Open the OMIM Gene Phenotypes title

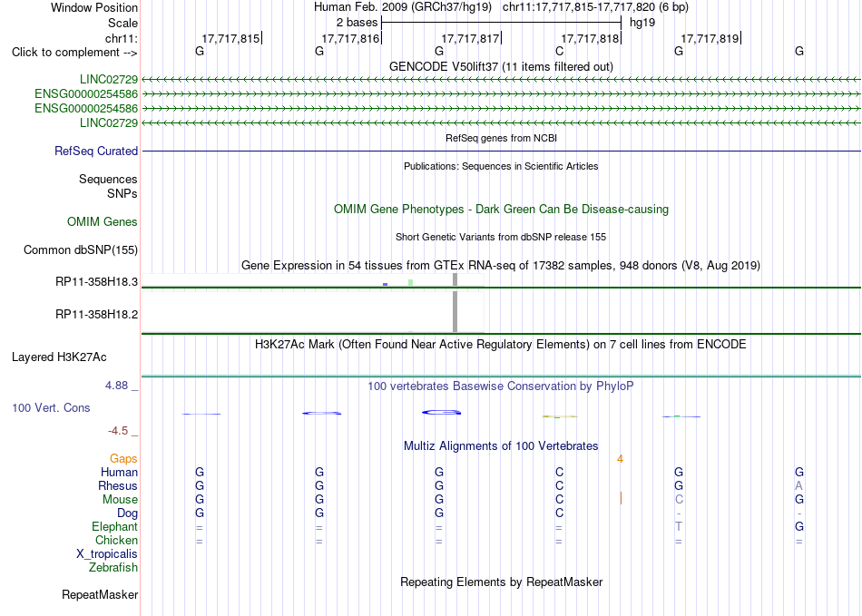[x=501, y=210]
